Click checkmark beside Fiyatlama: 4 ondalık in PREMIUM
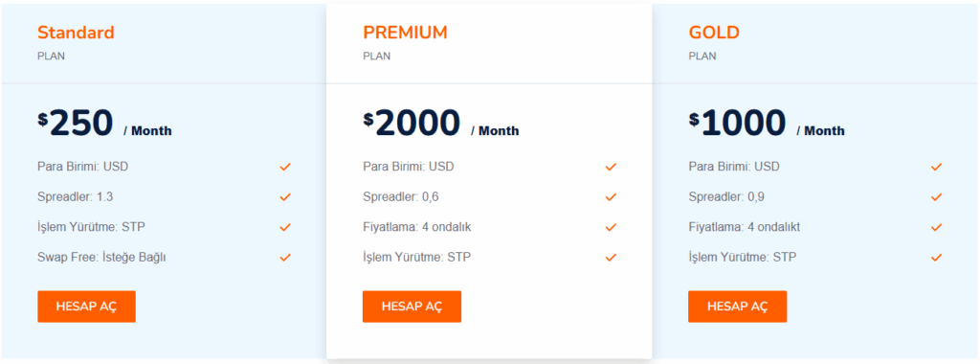The width and height of the screenshot is (980, 364). [611, 227]
